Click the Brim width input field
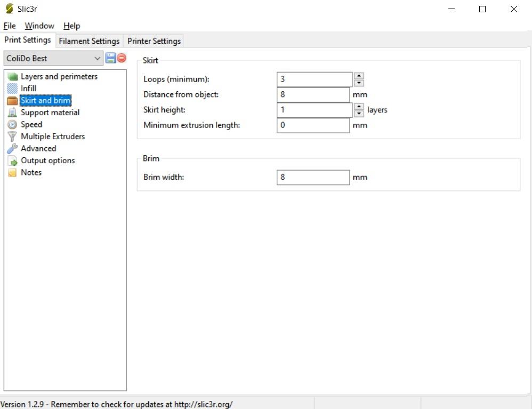The width and height of the screenshot is (532, 409). tap(313, 177)
